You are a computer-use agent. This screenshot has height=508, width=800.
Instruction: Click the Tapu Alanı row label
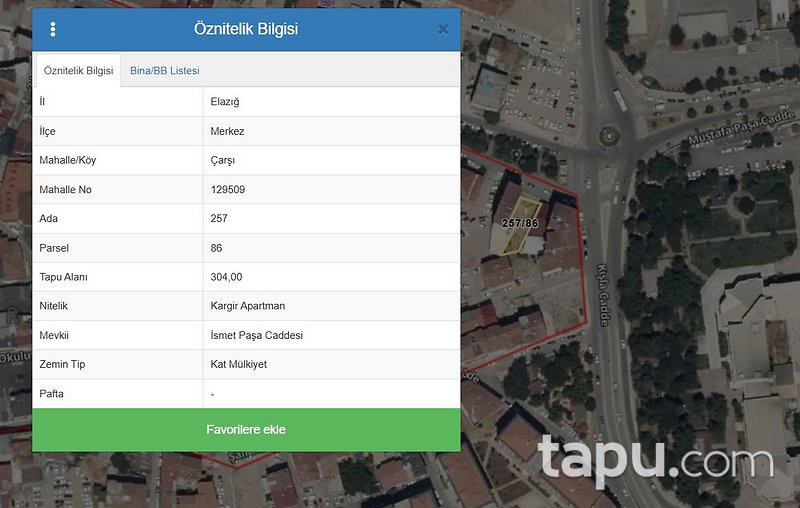coord(63,277)
